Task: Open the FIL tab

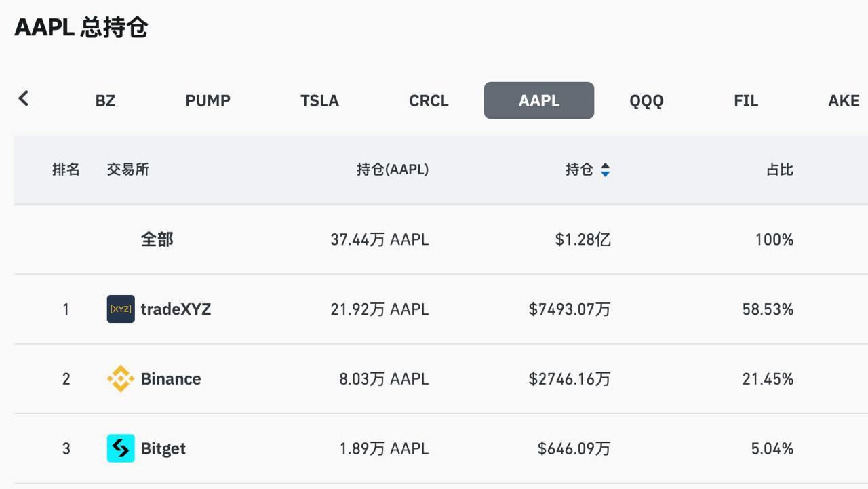Action: [746, 100]
